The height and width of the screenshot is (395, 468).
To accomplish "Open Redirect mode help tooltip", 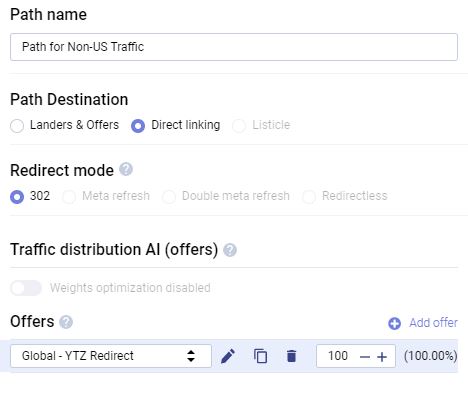I will click(x=126, y=169).
